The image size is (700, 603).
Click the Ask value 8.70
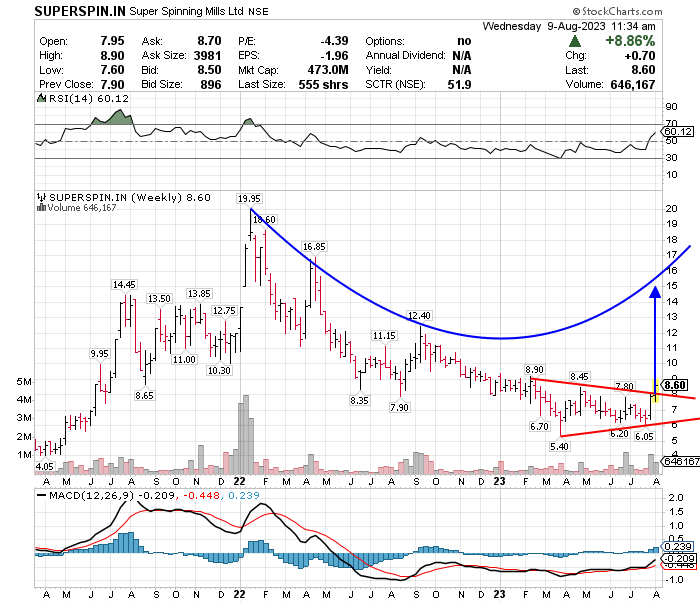pos(209,41)
